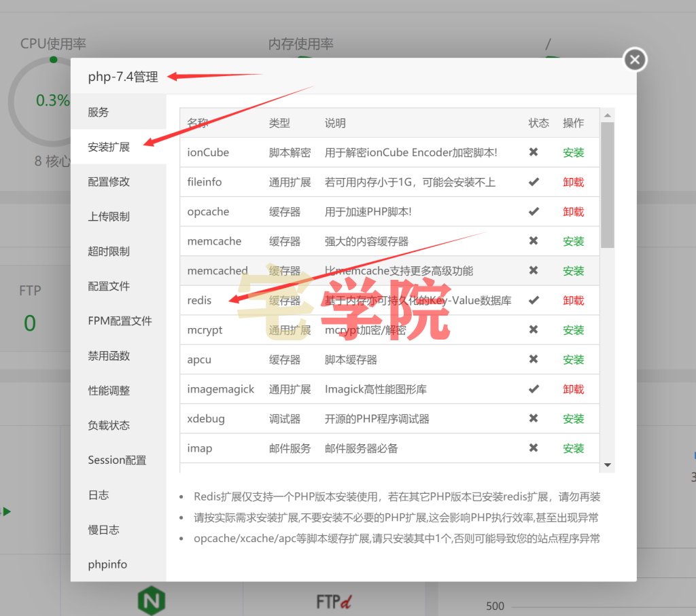Click the extension list scrollbar thumb
696x616 pixels.
pos(607,185)
